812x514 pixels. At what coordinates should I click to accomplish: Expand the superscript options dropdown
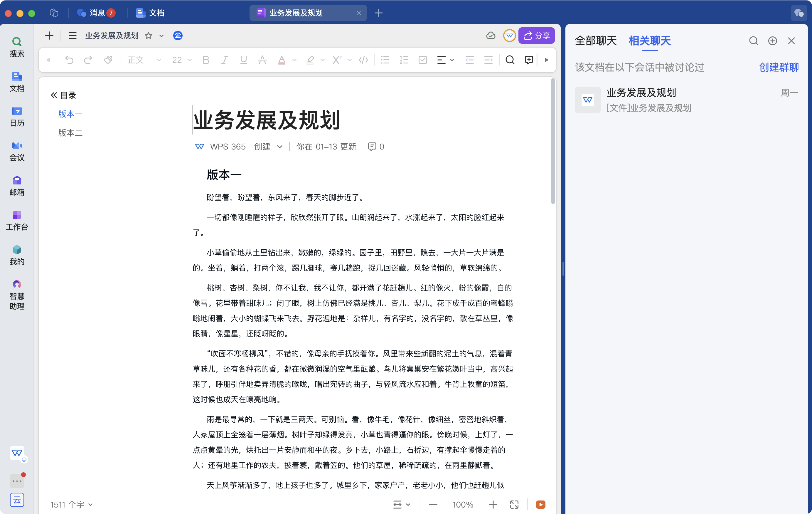[350, 60]
